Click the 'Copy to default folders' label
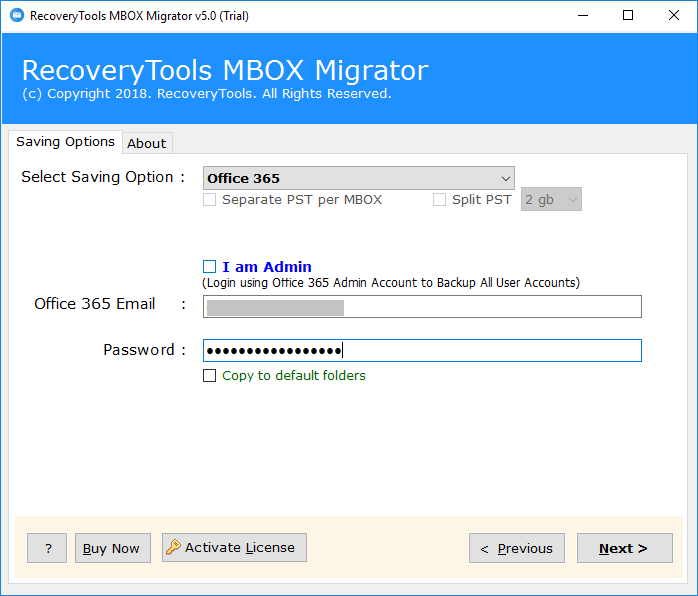Image resolution: width=698 pixels, height=596 pixels. 294,376
